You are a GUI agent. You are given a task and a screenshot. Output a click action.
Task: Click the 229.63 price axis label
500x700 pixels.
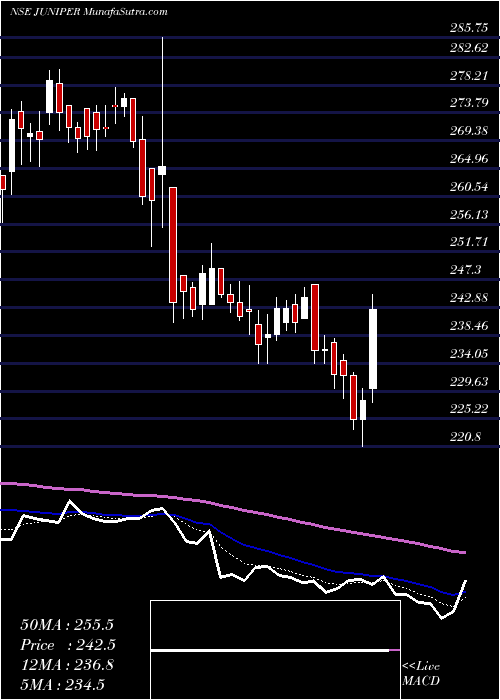pos(468,381)
